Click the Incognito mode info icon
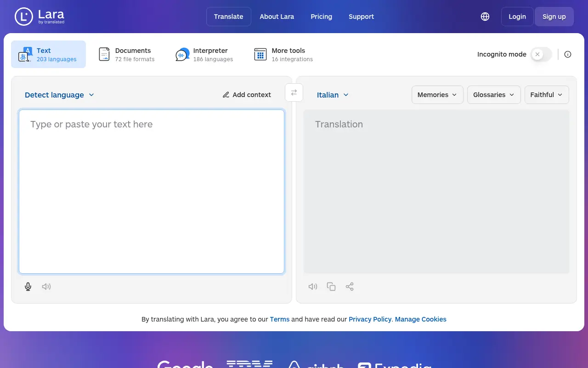This screenshot has width=588, height=368. click(x=568, y=54)
